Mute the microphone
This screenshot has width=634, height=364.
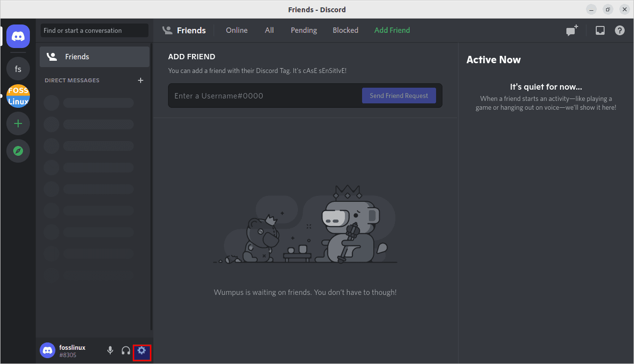[110, 350]
